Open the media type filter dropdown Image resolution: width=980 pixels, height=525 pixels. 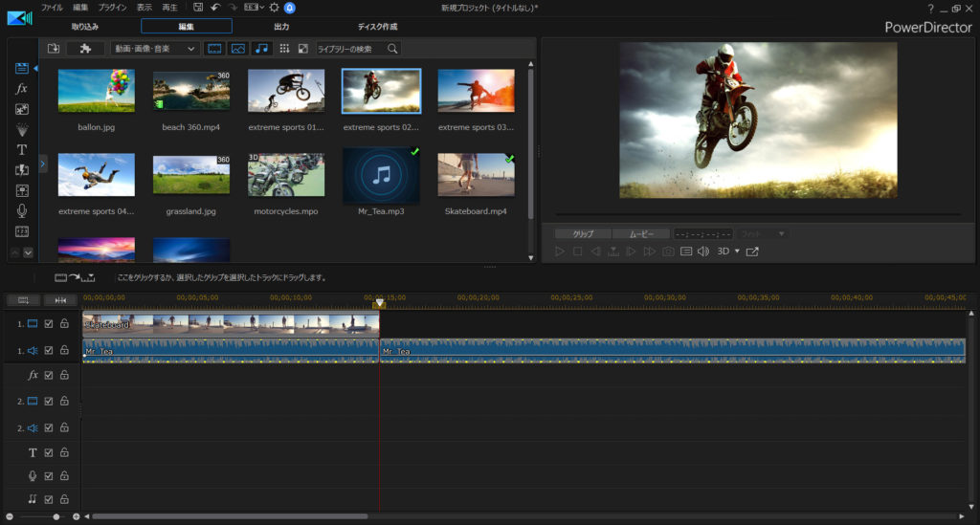pyautogui.click(x=154, y=48)
